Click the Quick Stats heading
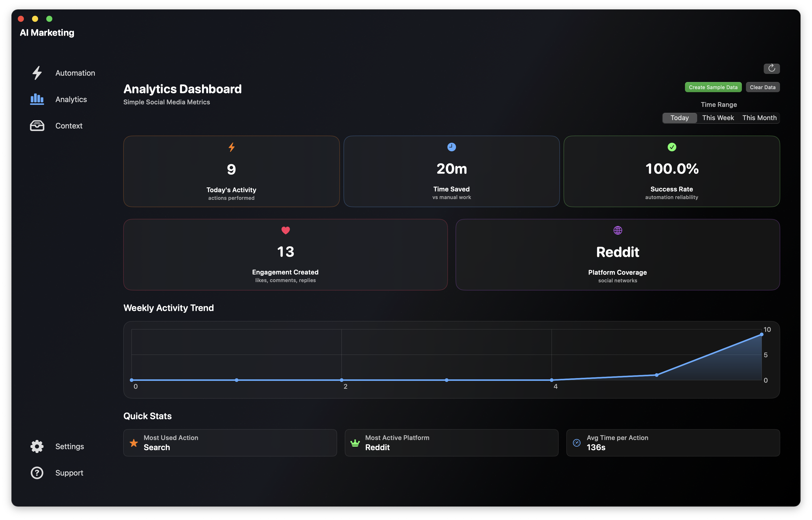Viewport: 812px width, 520px height. (147, 416)
